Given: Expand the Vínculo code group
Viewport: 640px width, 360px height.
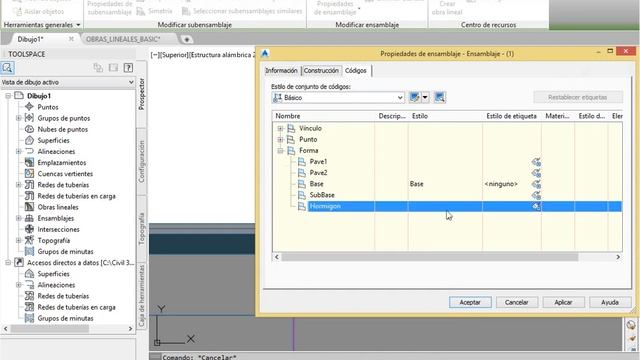Looking at the screenshot, I should pos(280,128).
